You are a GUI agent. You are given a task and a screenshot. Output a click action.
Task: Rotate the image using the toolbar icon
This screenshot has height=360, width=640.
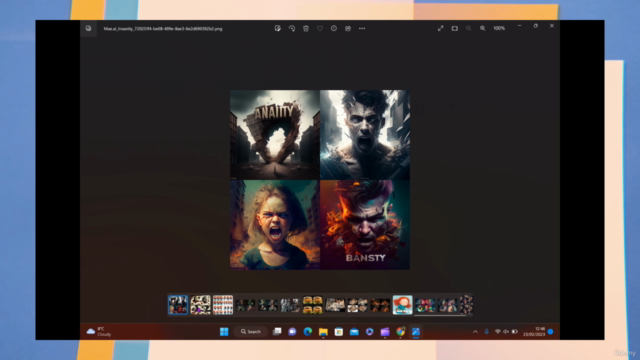(x=292, y=28)
